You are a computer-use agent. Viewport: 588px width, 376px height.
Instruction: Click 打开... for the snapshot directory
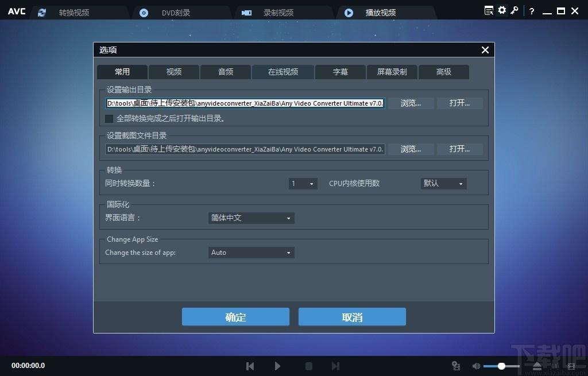[460, 149]
